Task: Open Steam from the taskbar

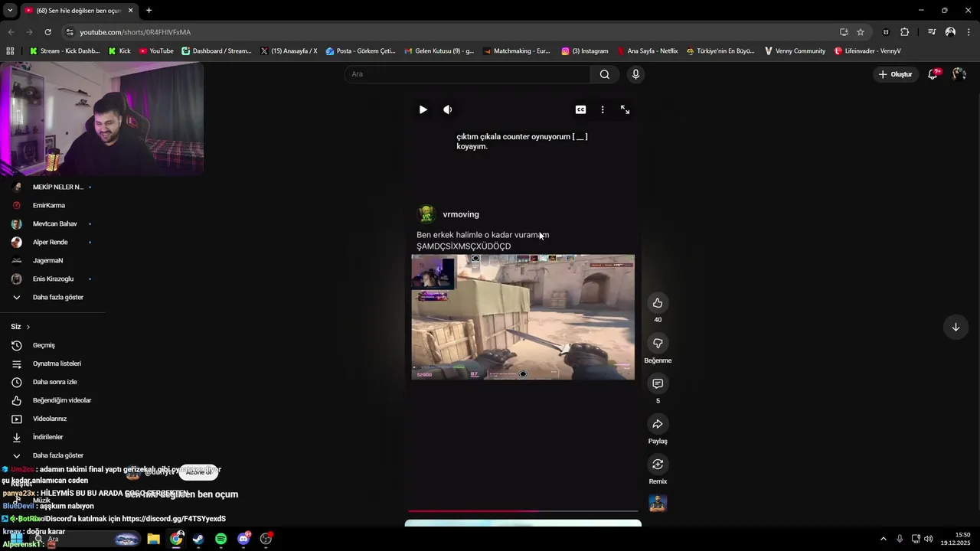Action: [198, 539]
